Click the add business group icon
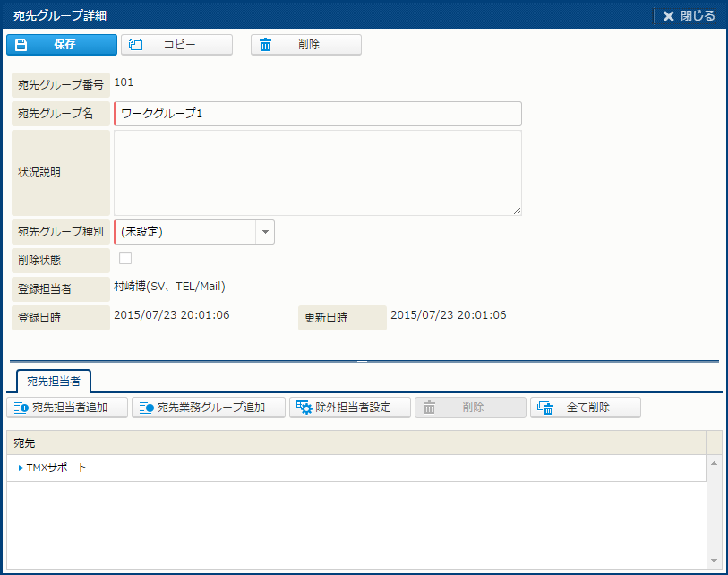Screen dimensions: 728x575 [x=147, y=408]
